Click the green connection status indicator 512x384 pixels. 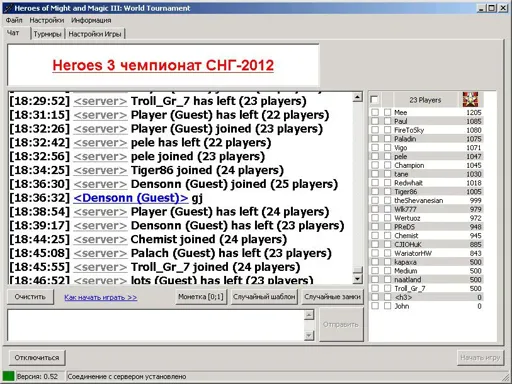[8, 376]
